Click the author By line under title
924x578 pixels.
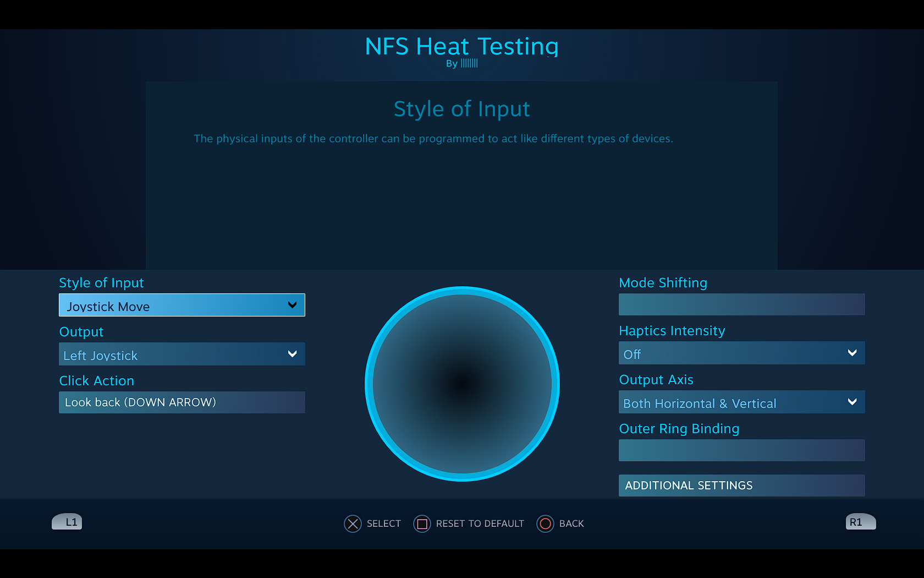click(462, 63)
